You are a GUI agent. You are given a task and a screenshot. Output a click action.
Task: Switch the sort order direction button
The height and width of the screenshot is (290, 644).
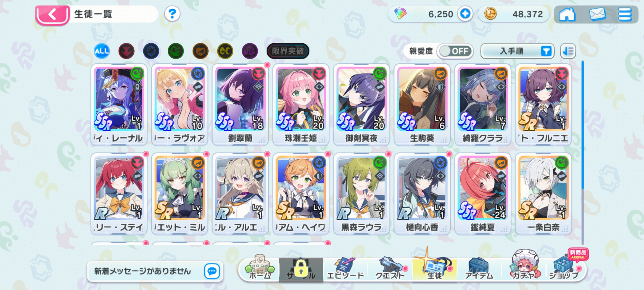click(568, 51)
